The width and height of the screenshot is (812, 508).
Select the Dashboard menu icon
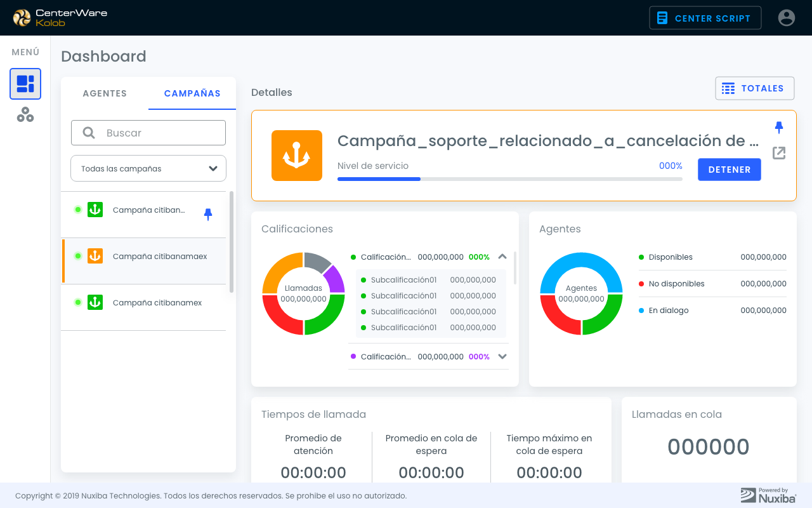[x=25, y=84]
